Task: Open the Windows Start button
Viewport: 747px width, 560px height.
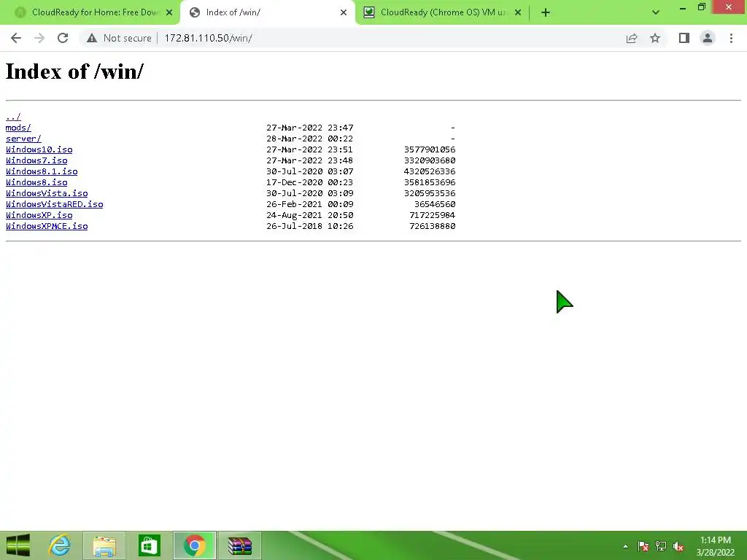Action: tap(18, 545)
